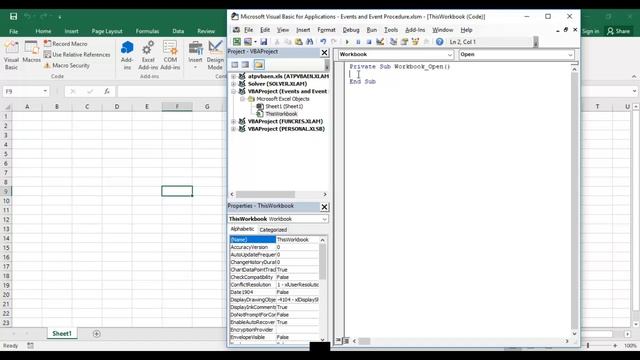
Task: Click the Insert Function fx icon
Action: [107, 91]
